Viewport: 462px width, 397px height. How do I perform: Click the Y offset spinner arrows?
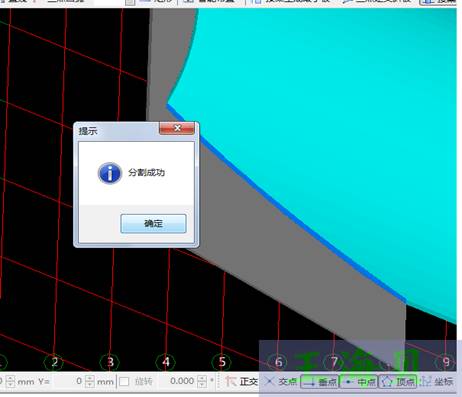[89, 381]
